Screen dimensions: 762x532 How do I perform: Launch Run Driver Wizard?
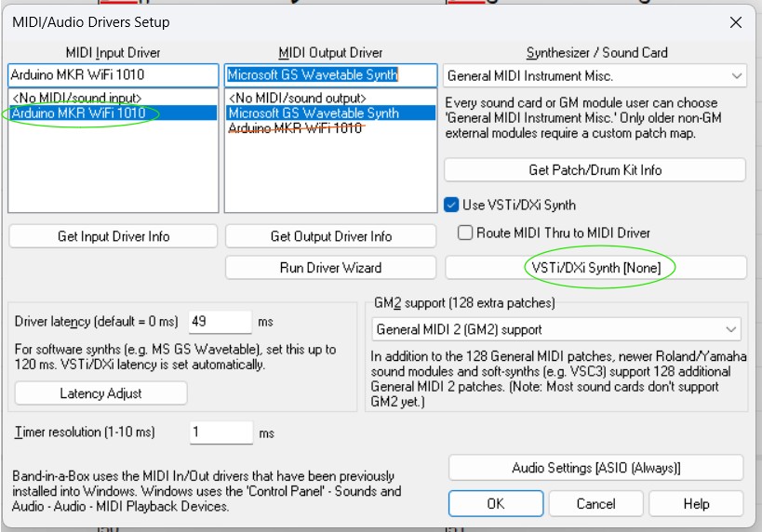(330, 268)
